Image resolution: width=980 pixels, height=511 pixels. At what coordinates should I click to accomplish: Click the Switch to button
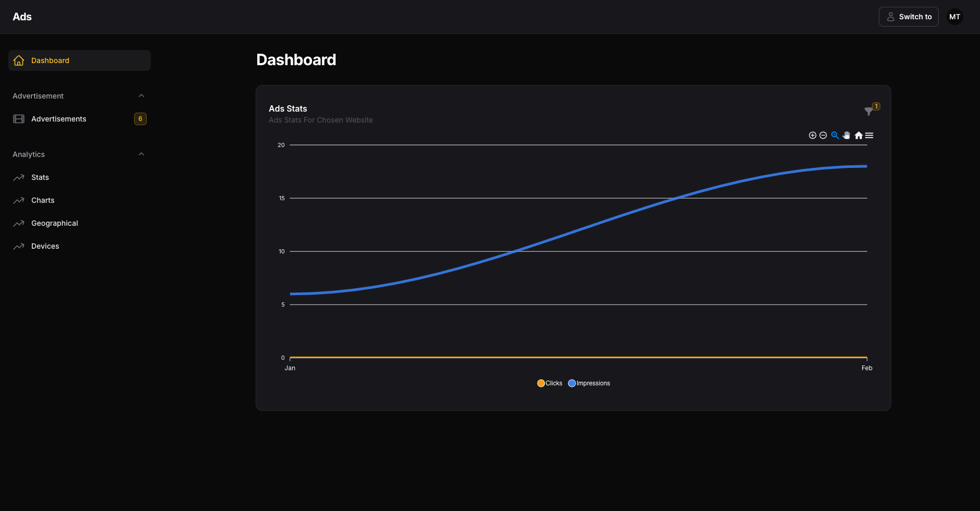tap(909, 17)
